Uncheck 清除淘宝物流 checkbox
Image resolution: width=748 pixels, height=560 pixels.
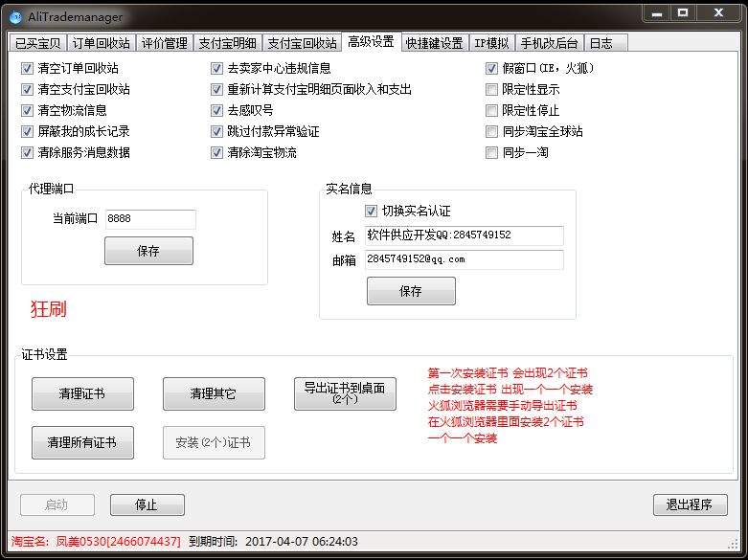point(216,152)
